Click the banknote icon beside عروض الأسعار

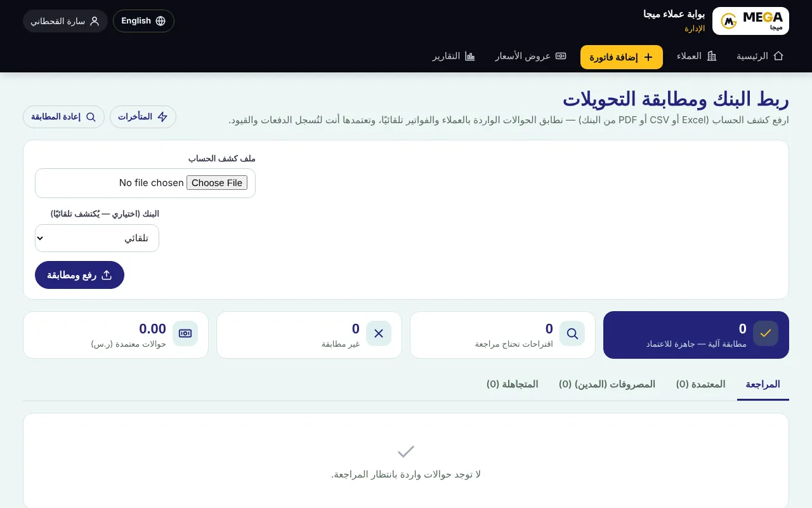[x=561, y=56]
